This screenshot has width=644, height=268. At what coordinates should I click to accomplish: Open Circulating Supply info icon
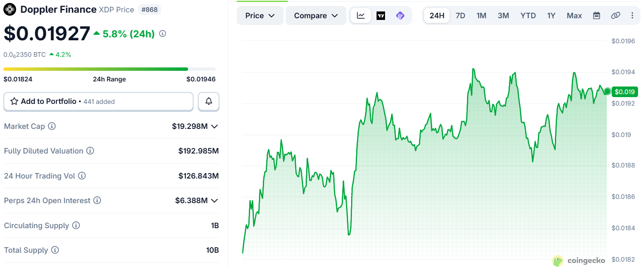coord(76,225)
